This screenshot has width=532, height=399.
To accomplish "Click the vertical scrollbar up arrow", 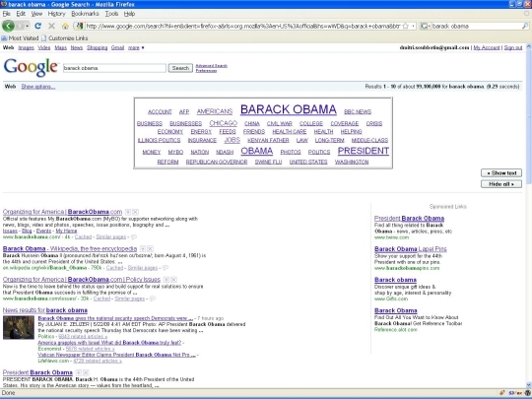I will click(x=529, y=47).
